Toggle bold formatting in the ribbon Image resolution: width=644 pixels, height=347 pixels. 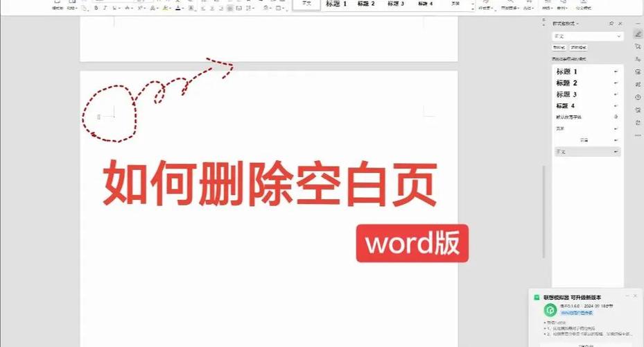tap(96, 8)
